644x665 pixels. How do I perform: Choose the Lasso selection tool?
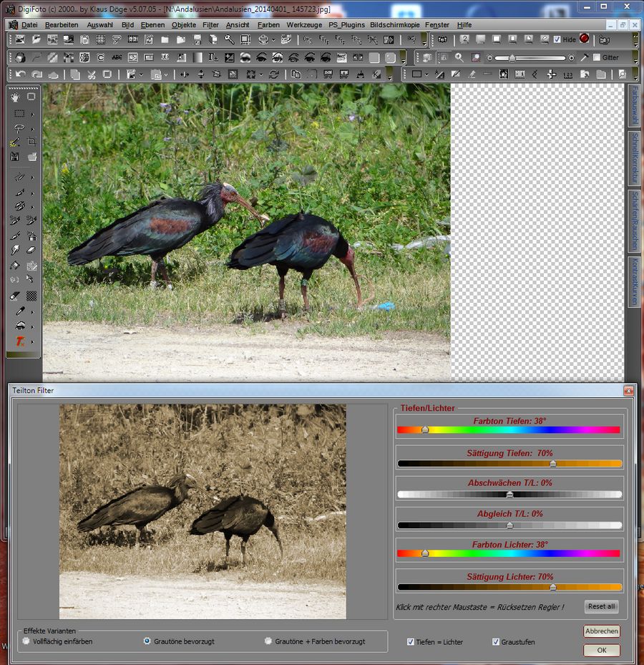tap(19, 129)
